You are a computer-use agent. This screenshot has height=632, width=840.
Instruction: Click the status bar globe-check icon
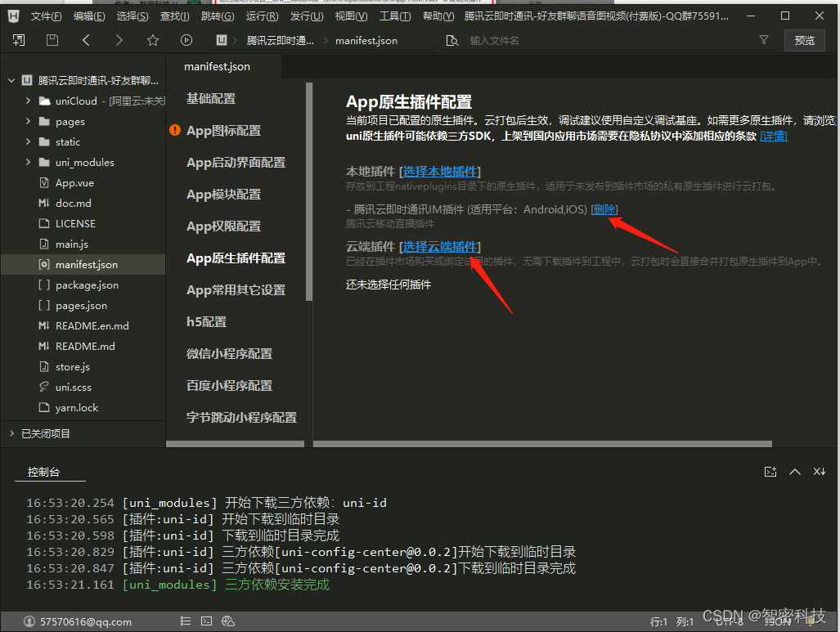pyautogui.click(x=228, y=621)
